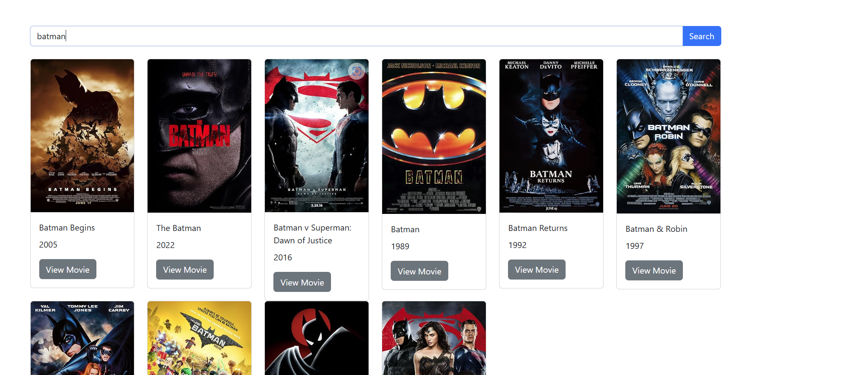Viewport: 868px width, 375px height.
Task: Open the Val Kilmer Batman poster
Action: pos(82,338)
